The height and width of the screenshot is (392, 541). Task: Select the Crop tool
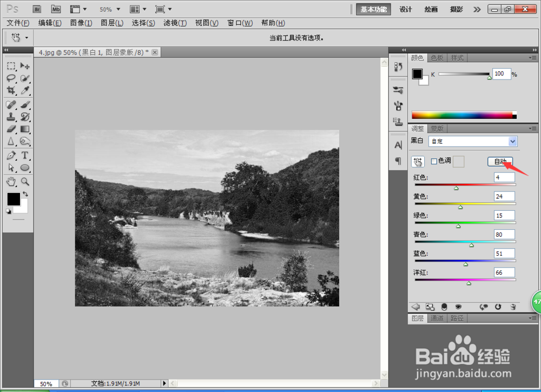11,90
